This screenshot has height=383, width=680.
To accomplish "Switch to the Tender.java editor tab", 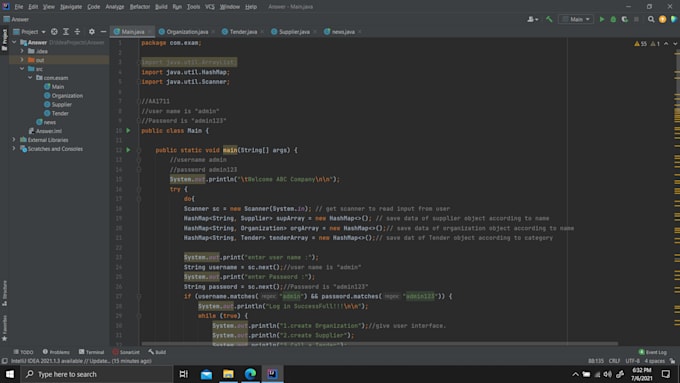I will (243, 32).
